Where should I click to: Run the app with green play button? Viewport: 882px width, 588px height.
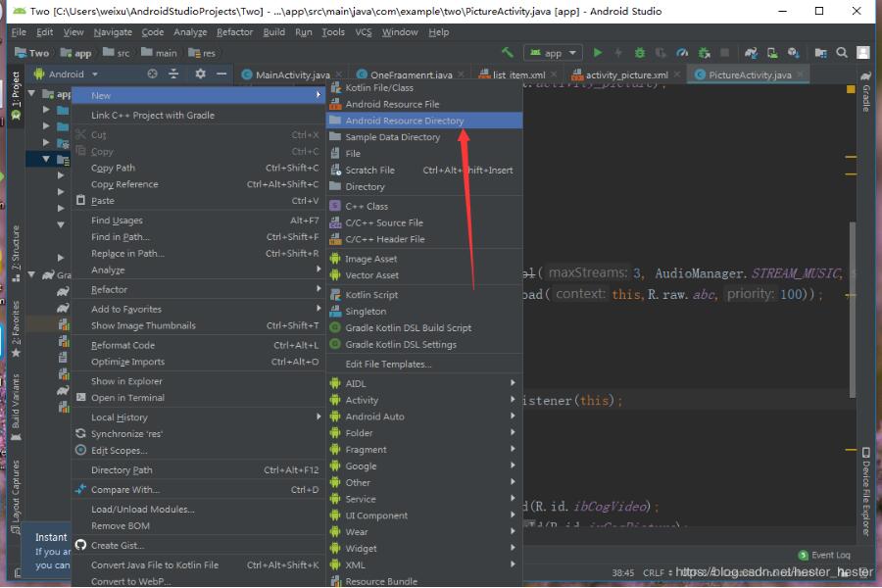tap(598, 52)
